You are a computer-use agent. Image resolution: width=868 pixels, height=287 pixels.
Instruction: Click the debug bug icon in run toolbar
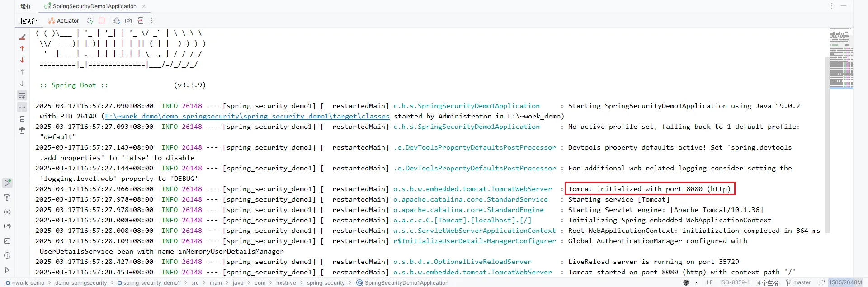(117, 20)
